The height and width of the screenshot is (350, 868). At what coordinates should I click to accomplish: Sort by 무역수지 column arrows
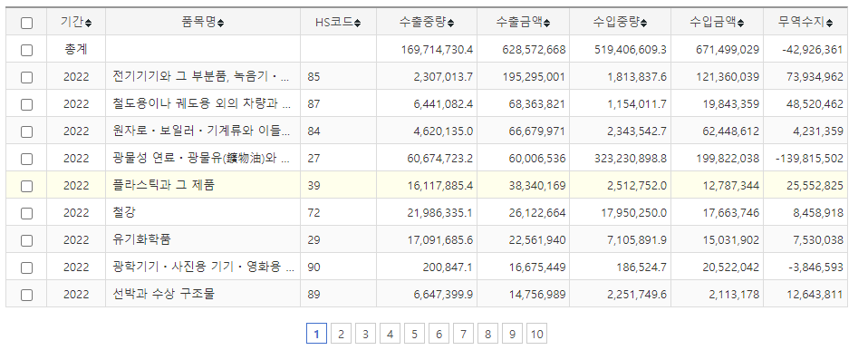point(829,23)
